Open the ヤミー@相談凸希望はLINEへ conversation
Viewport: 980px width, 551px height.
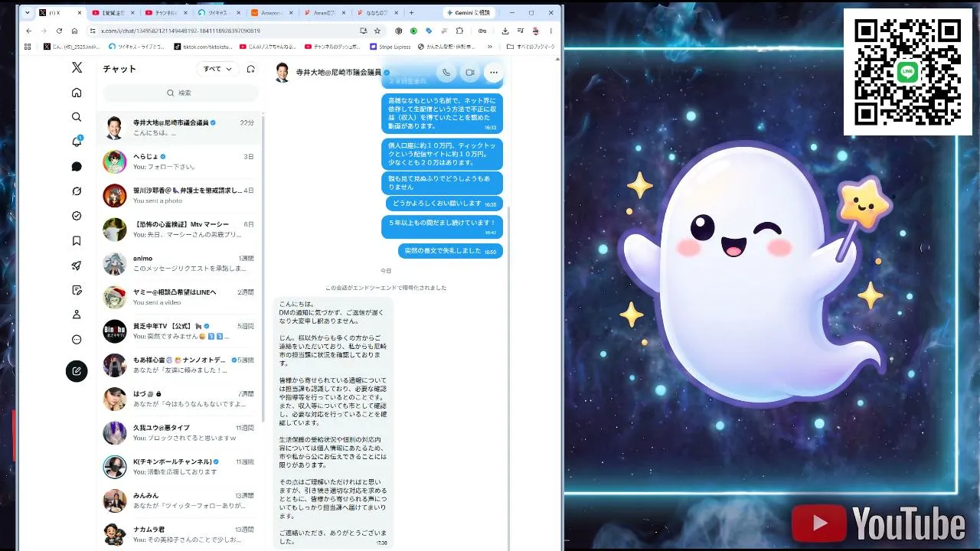pyautogui.click(x=180, y=297)
